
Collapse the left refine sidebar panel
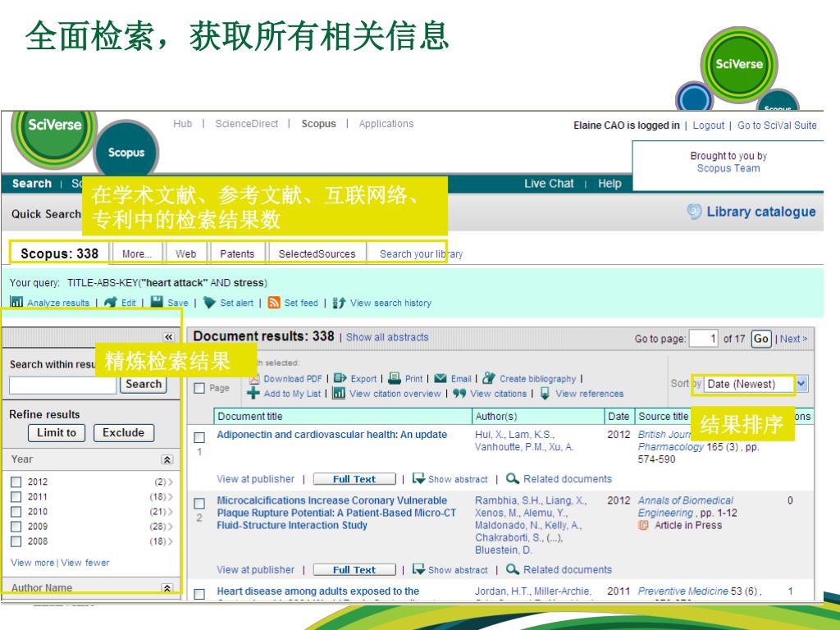click(x=169, y=336)
